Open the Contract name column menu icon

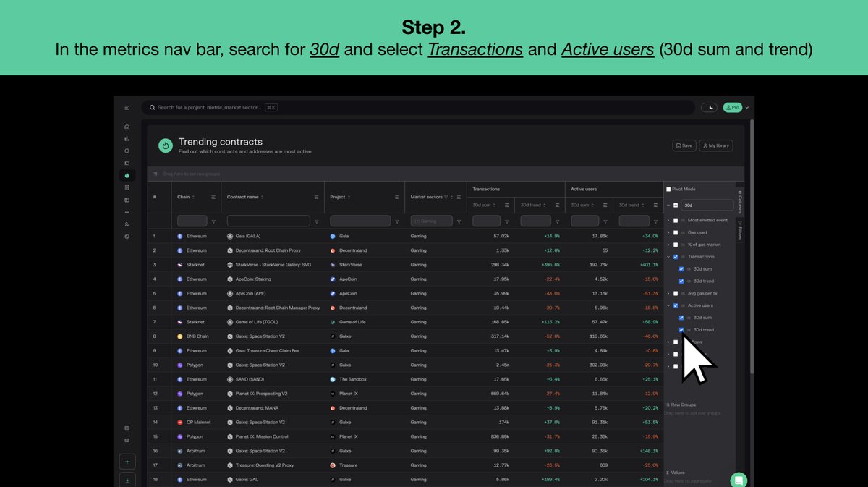[317, 197]
